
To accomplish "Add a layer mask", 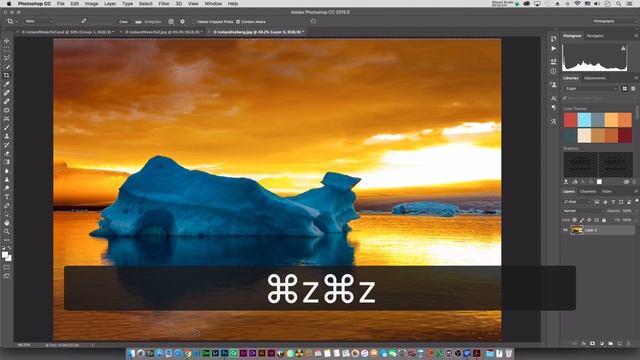I will tap(593, 344).
